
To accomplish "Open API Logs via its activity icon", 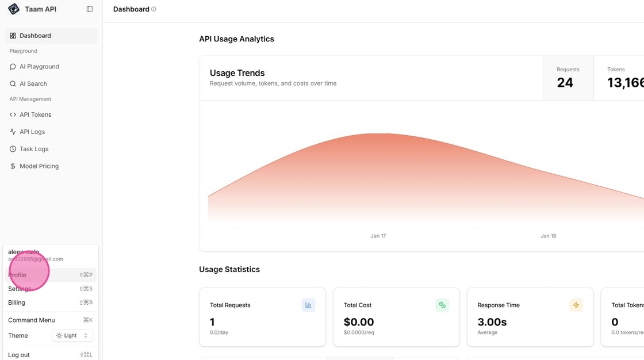I will pyautogui.click(x=13, y=132).
